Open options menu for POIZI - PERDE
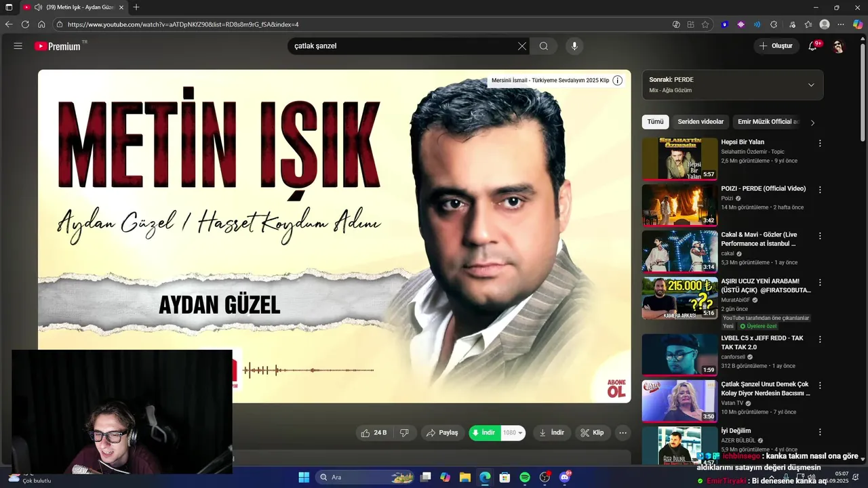This screenshot has width=868, height=488. [x=820, y=190]
